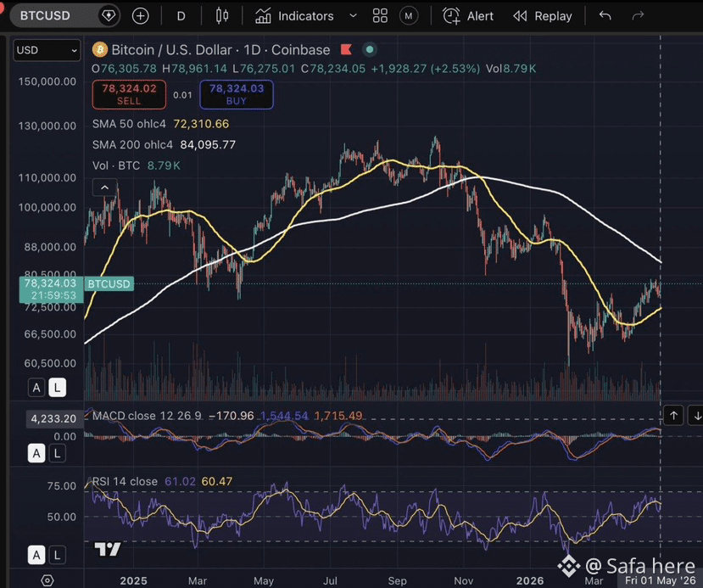This screenshot has height=588, width=703.
Task: Toggle log scale L on the RSI pane
Action: click(x=57, y=555)
